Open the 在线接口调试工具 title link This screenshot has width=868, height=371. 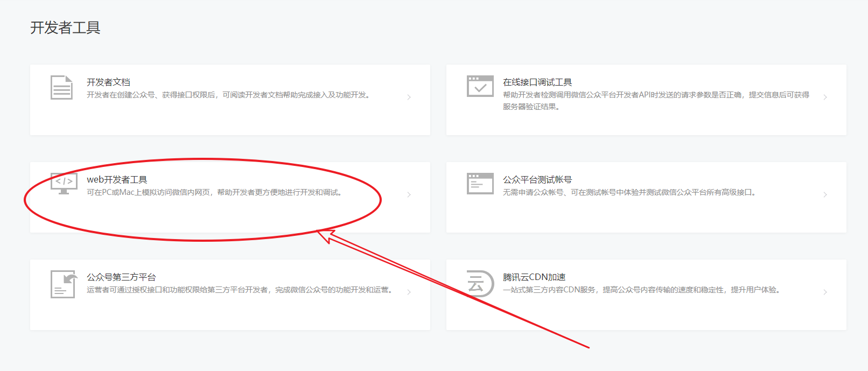(x=537, y=82)
